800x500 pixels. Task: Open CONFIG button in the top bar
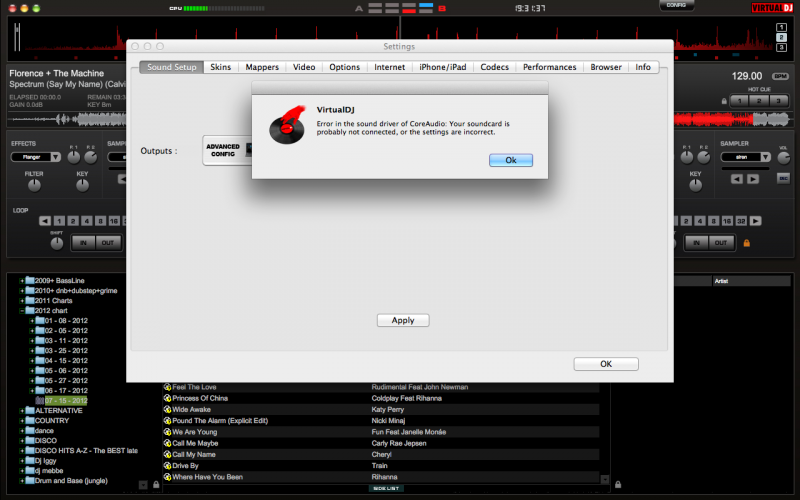point(676,5)
